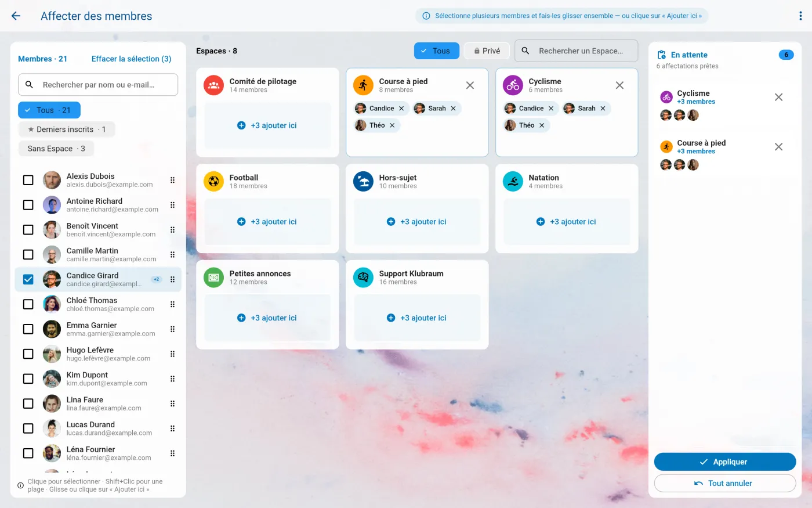This screenshot has width=812, height=508.
Task: Grab the drag handle for Kim Dupont
Action: point(172,379)
